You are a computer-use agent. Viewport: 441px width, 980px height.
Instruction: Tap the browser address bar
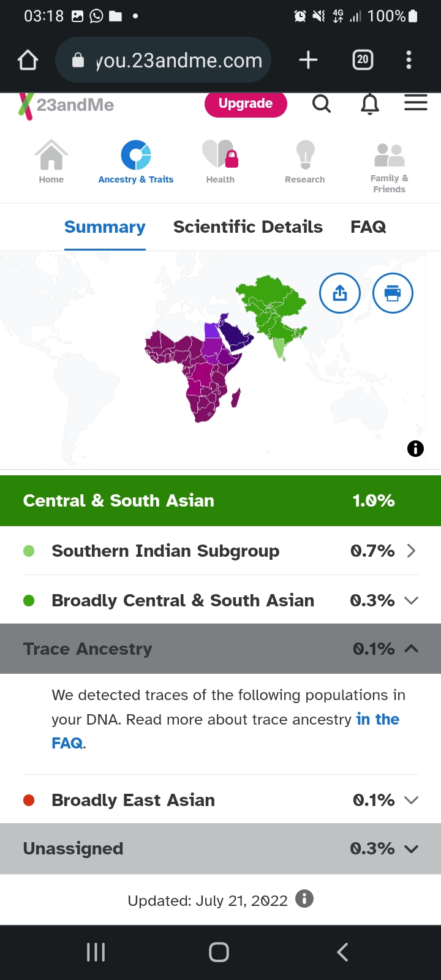(x=164, y=60)
